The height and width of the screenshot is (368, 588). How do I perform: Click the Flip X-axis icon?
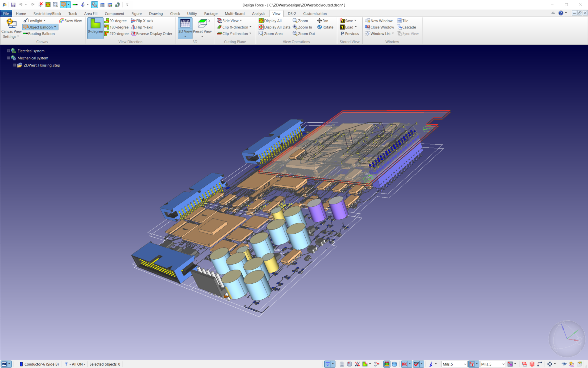[x=142, y=21]
